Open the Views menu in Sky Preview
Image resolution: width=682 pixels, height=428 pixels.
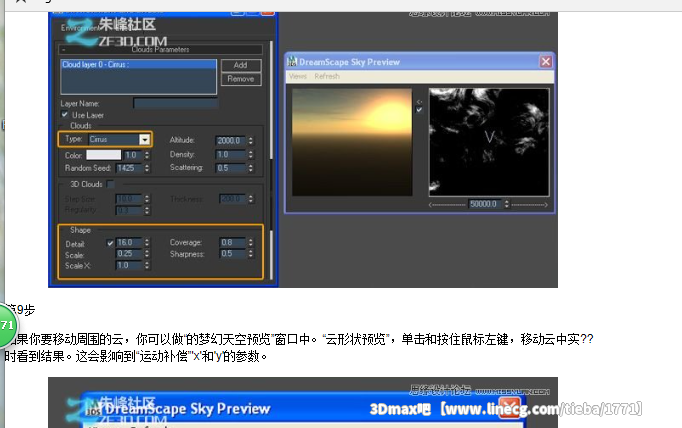coord(298,76)
